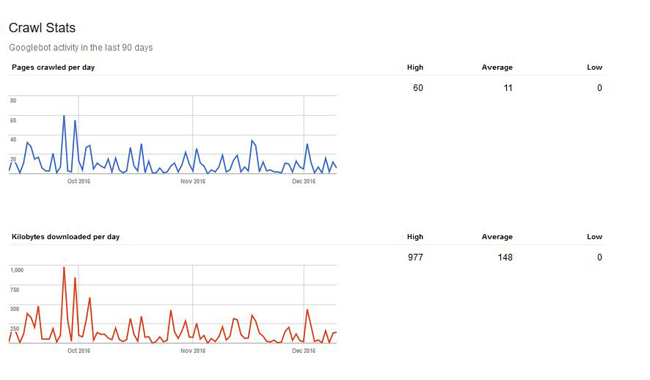
Task: Click the Average value 11 for pages crawled
Action: click(x=508, y=88)
